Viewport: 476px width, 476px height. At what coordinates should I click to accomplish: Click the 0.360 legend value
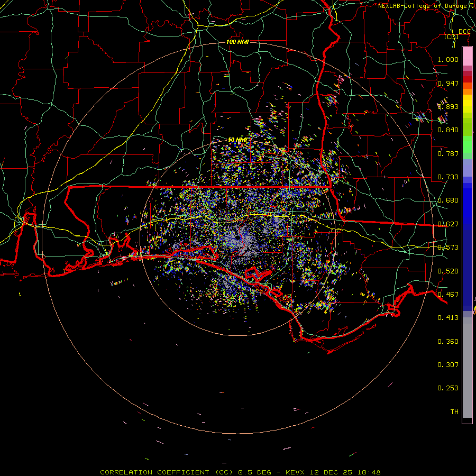tap(448, 342)
